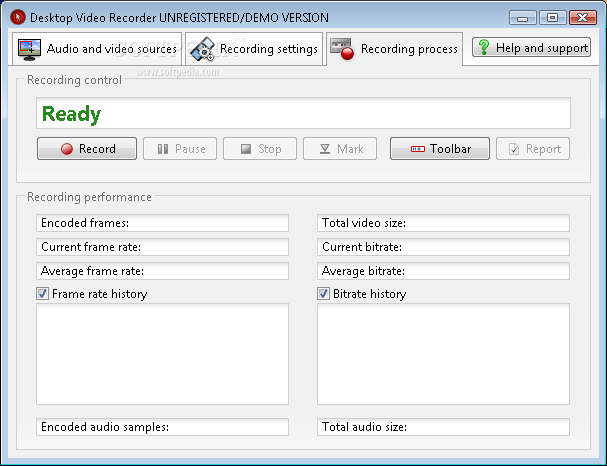Click the Average bitrate field
Image resolution: width=607 pixels, height=466 pixels.
[443, 271]
